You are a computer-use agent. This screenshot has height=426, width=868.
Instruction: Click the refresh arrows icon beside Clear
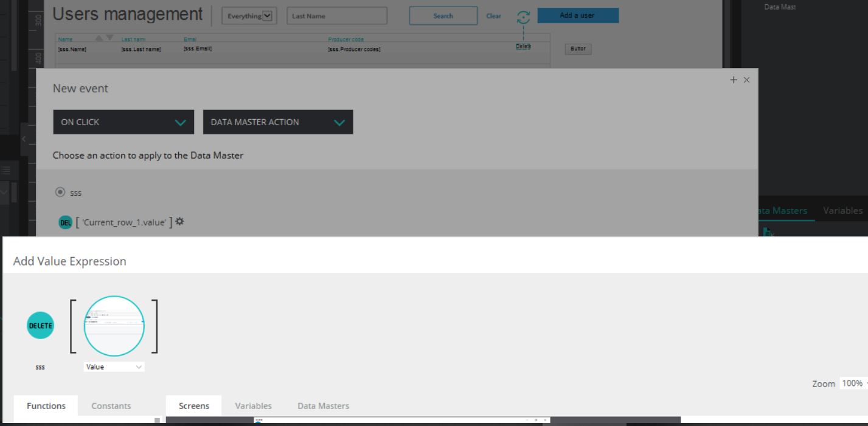pyautogui.click(x=523, y=17)
